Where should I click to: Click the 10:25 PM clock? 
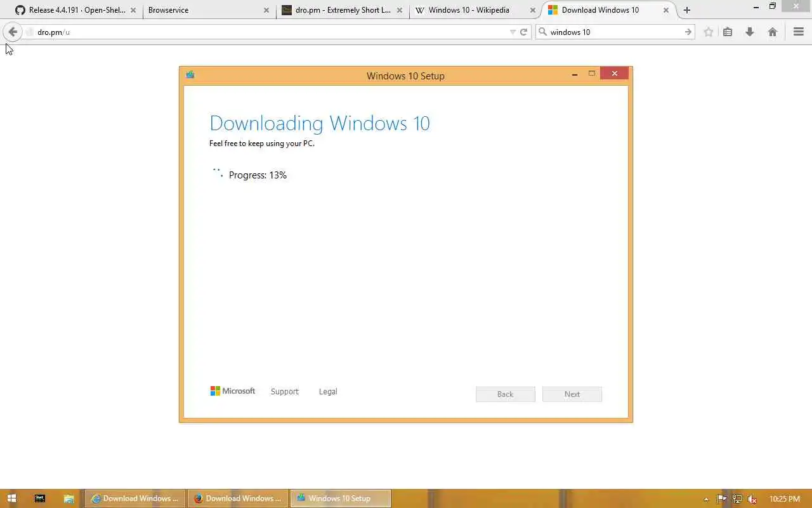pyautogui.click(x=784, y=499)
